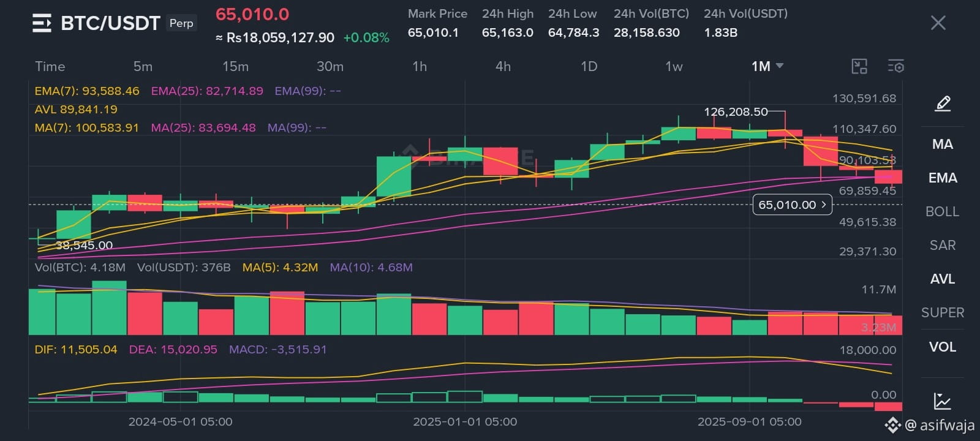The image size is (980, 441).
Task: Click the +0.08% price change value
Action: click(x=366, y=38)
